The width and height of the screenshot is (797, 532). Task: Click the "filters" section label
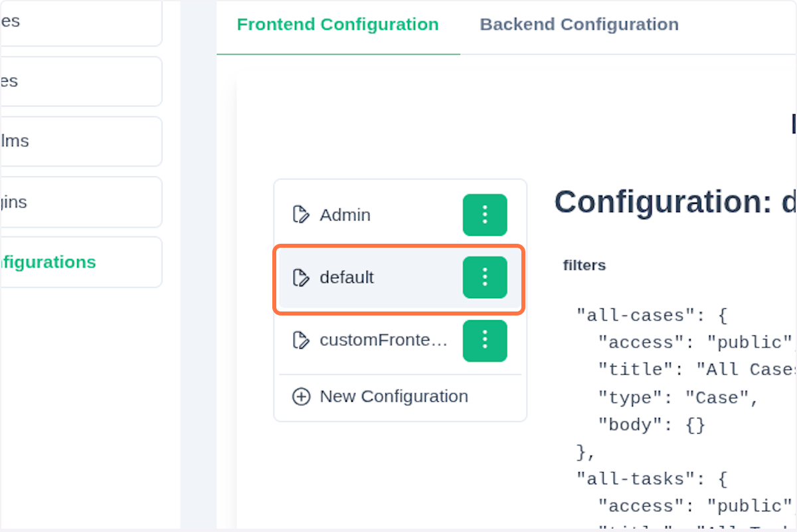click(584, 266)
